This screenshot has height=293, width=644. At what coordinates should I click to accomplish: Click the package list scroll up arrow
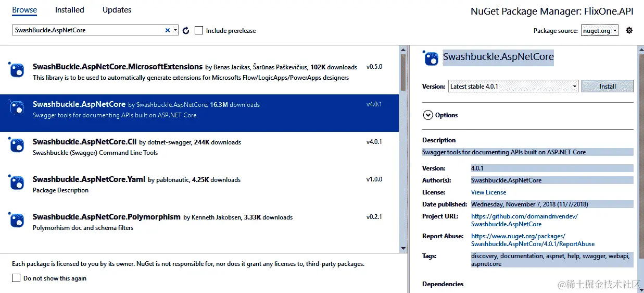pos(403,50)
